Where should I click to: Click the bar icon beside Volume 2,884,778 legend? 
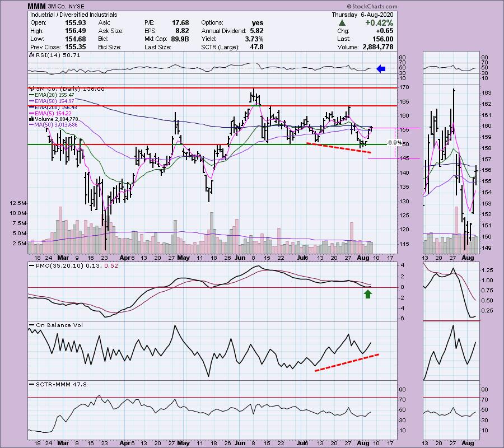tap(31, 119)
